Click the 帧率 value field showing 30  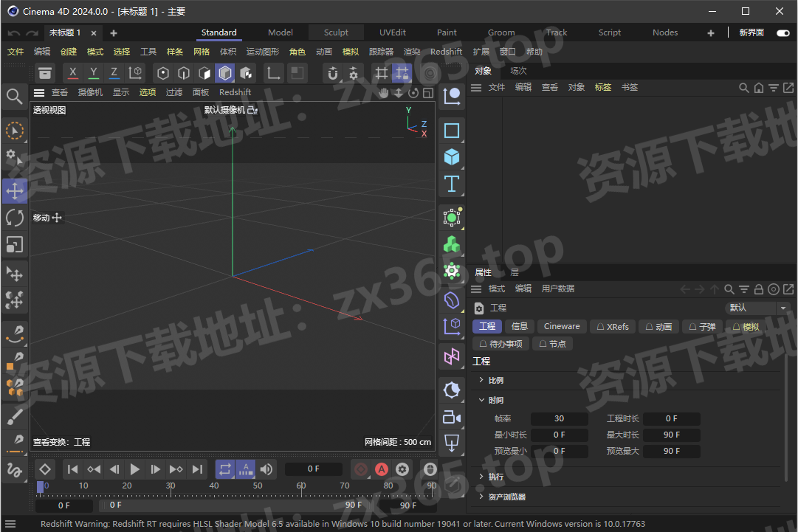point(559,418)
